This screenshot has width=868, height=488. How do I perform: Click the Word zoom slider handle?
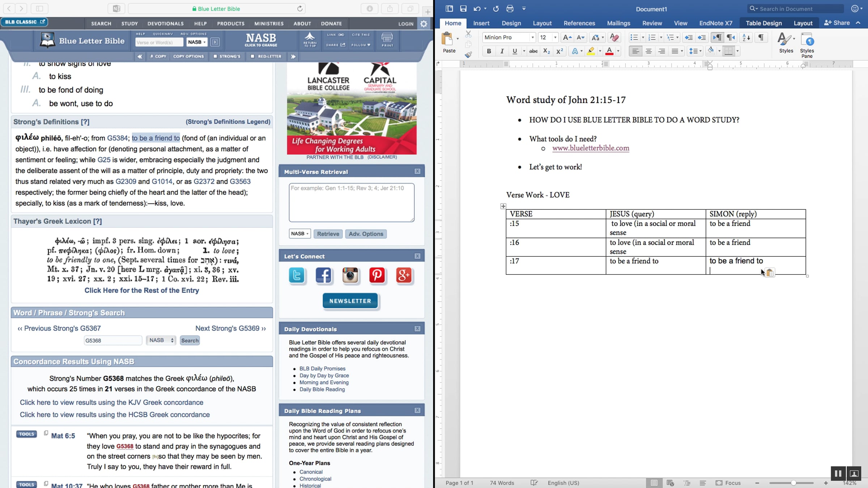pyautogui.click(x=793, y=483)
